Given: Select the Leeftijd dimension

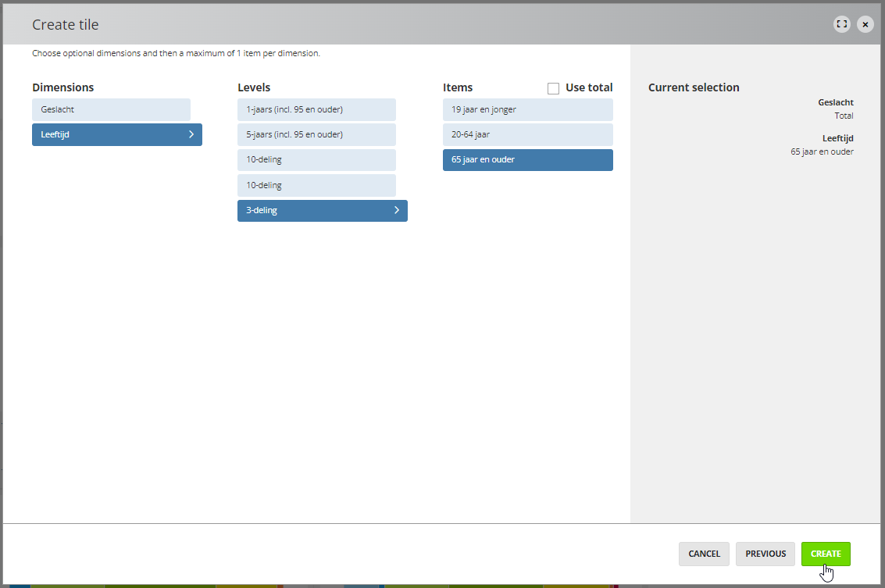Looking at the screenshot, I should coord(117,135).
